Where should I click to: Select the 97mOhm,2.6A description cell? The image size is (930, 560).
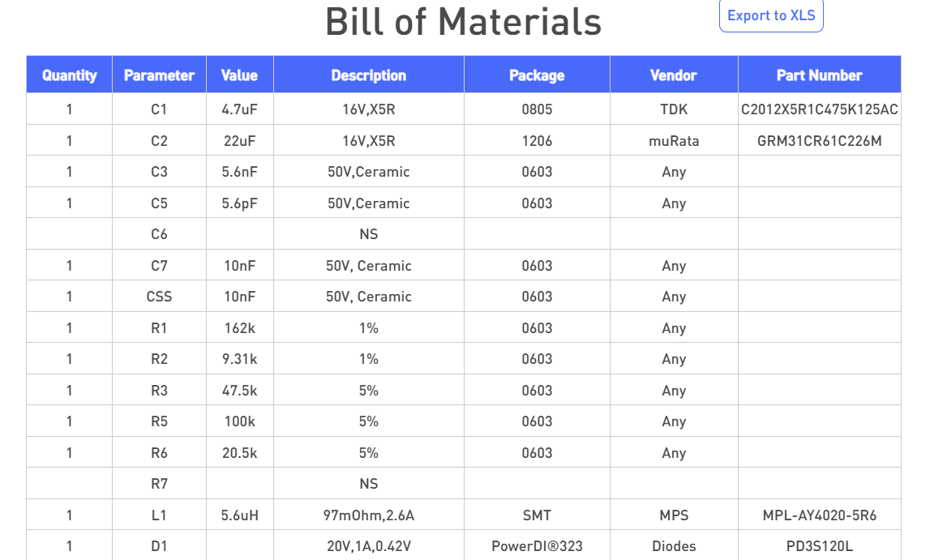point(369,515)
